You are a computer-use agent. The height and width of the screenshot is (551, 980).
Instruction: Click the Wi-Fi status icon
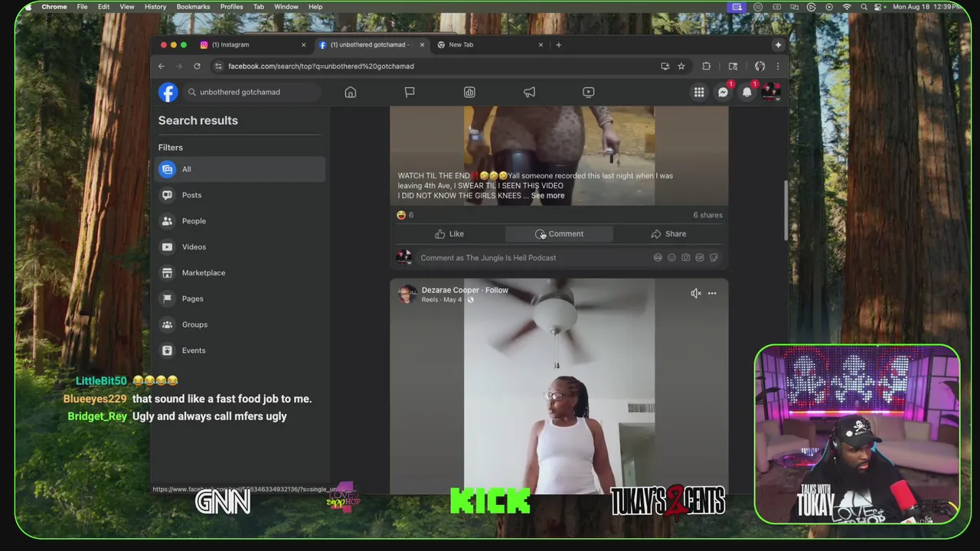(x=847, y=7)
